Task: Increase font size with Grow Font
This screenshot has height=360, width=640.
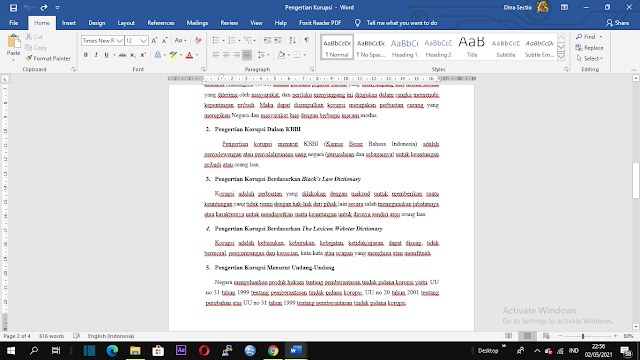Action: tap(154, 40)
